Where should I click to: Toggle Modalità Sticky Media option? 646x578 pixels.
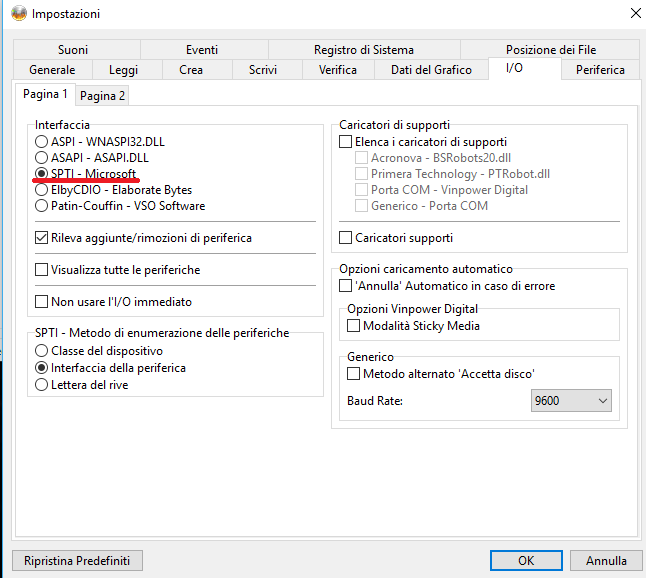click(414, 326)
